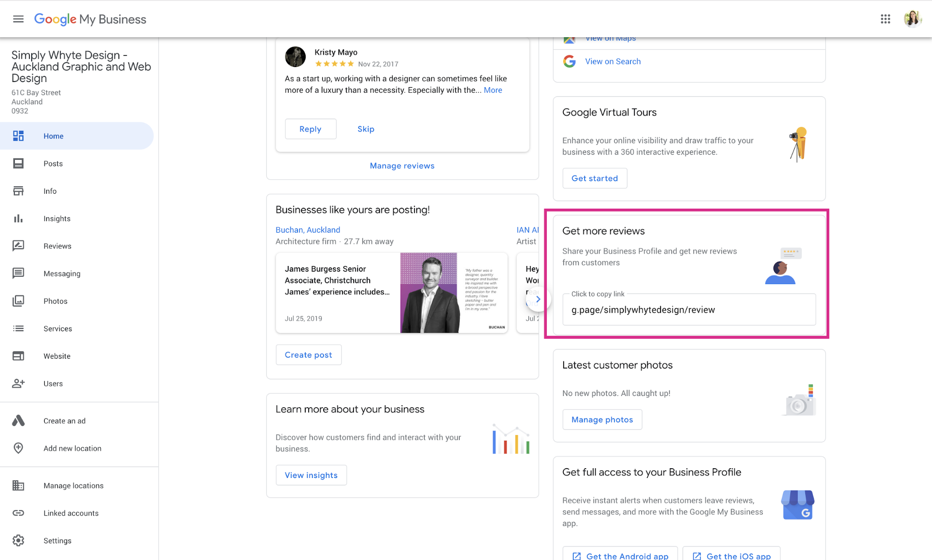Click Get started for Virtual Tours

(x=594, y=178)
